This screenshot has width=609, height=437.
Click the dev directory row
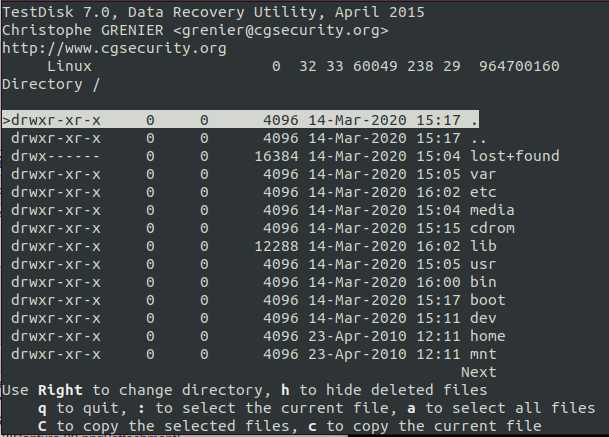click(x=483, y=318)
